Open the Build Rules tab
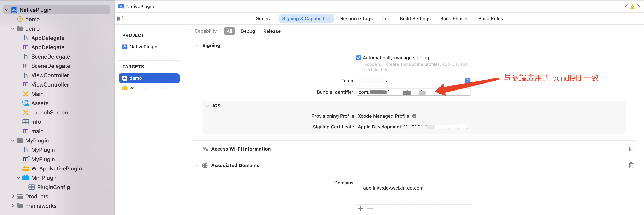 pos(490,18)
